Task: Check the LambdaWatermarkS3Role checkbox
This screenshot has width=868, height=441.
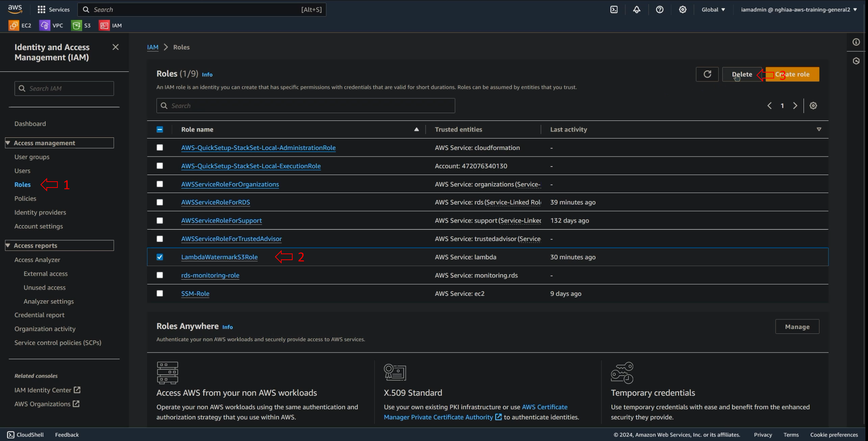Action: click(159, 257)
